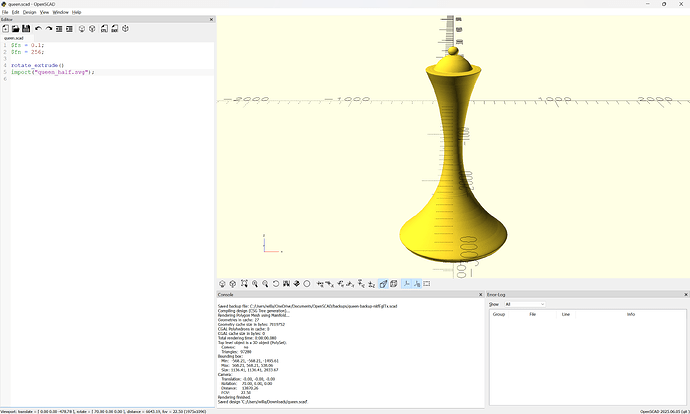Image resolution: width=690 pixels, height=414 pixels.
Task: Open the Edit menu
Action: [x=15, y=12]
